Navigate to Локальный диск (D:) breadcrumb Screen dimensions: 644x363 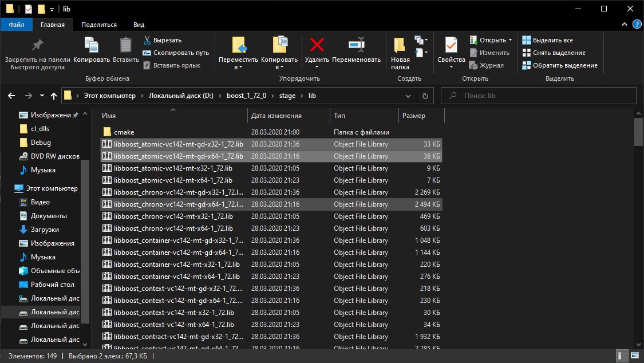click(x=181, y=96)
